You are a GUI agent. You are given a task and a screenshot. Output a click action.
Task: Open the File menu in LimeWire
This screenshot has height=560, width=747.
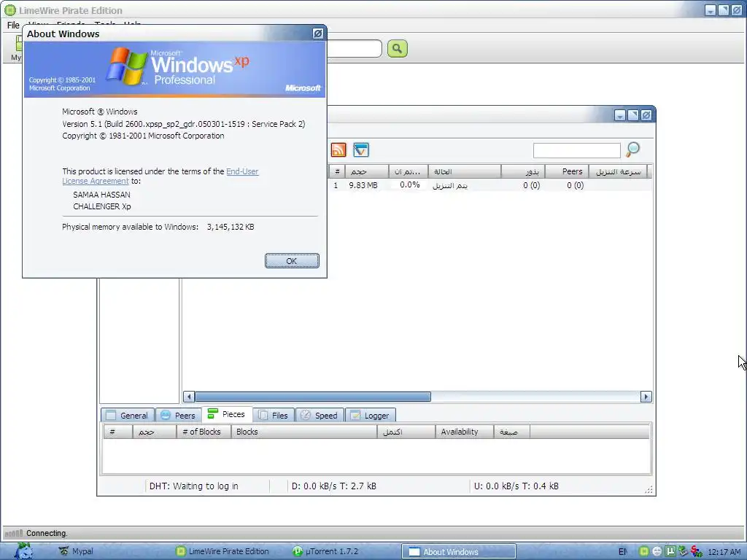13,26
